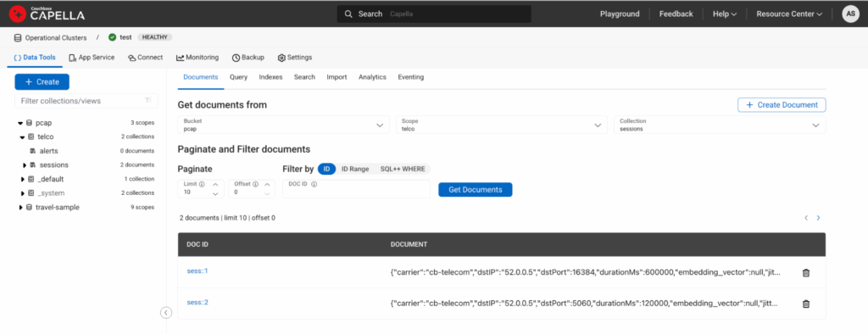Switch to the Query sub-tab

coord(238,77)
